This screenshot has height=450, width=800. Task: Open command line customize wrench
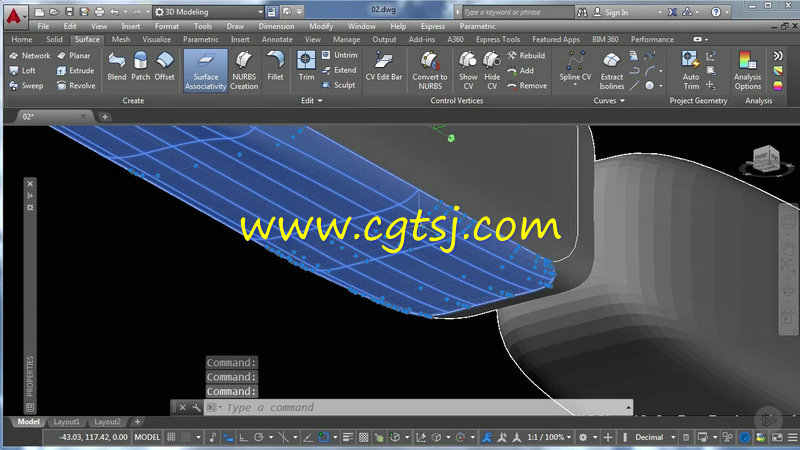click(x=196, y=407)
